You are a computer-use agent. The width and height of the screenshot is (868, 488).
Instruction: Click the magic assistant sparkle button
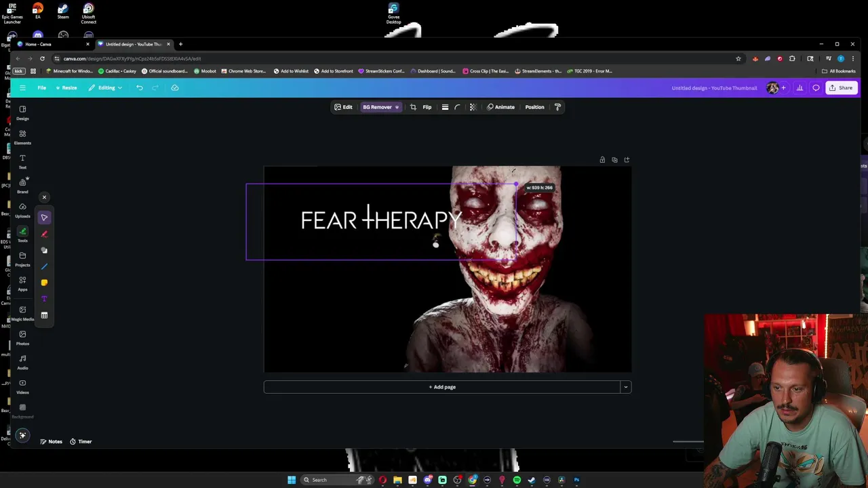click(x=22, y=436)
